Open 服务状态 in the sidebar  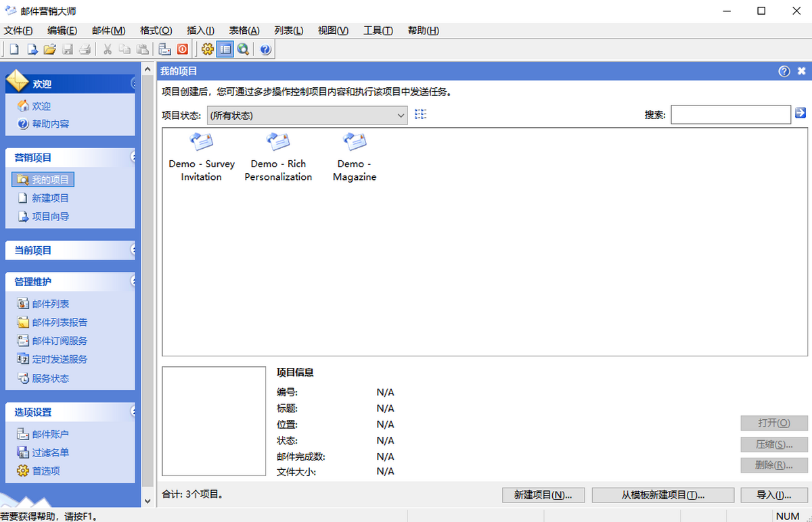(x=43, y=378)
